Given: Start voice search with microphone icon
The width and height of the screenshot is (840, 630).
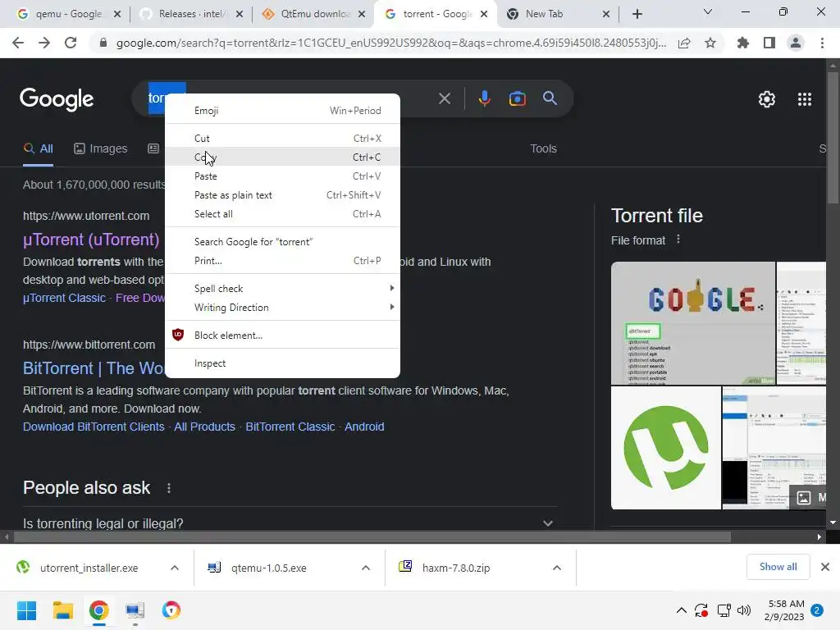Looking at the screenshot, I should click(484, 98).
